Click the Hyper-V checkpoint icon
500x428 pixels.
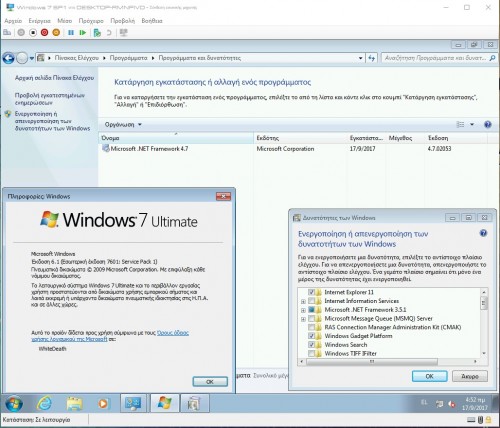pyautogui.click(x=97, y=33)
